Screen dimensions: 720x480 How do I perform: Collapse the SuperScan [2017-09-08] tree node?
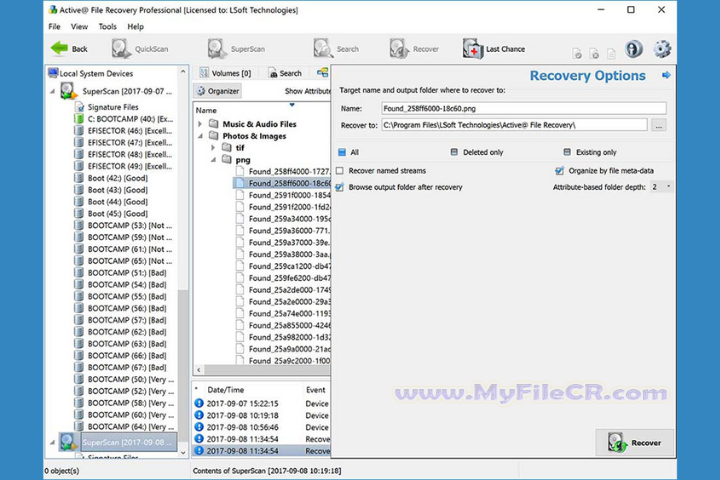click(53, 442)
